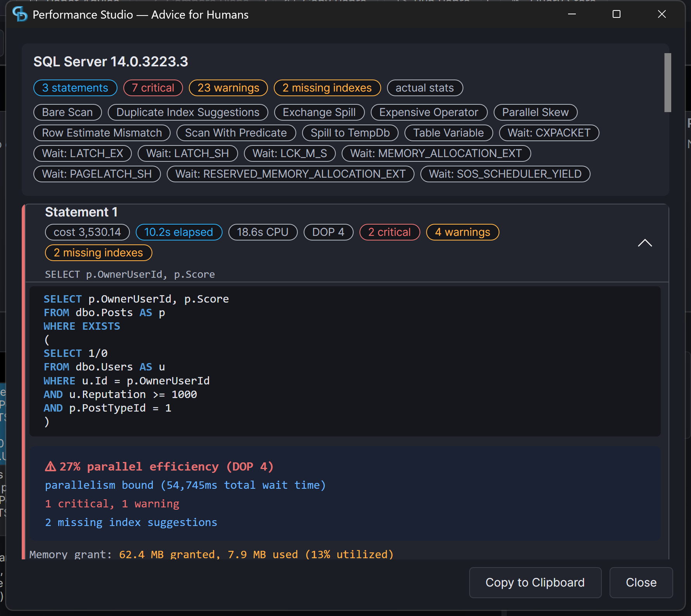Click Statement 1's '2 missing indexes' badge

pos(98,253)
